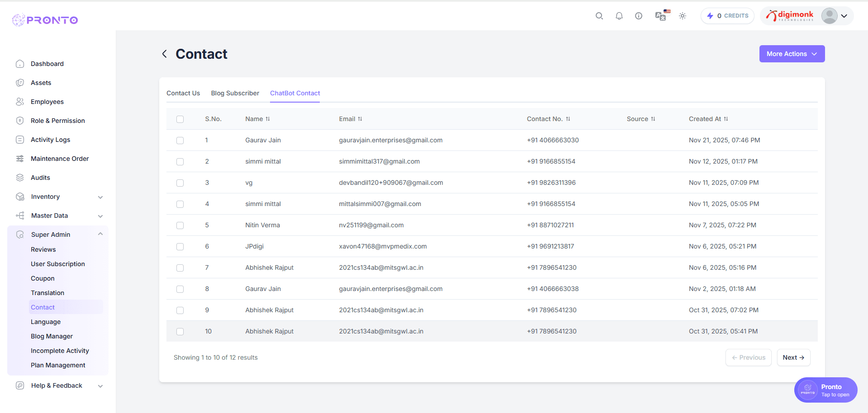Viewport: 868px width, 413px height.
Task: Expand the Inventory section
Action: (x=45, y=196)
